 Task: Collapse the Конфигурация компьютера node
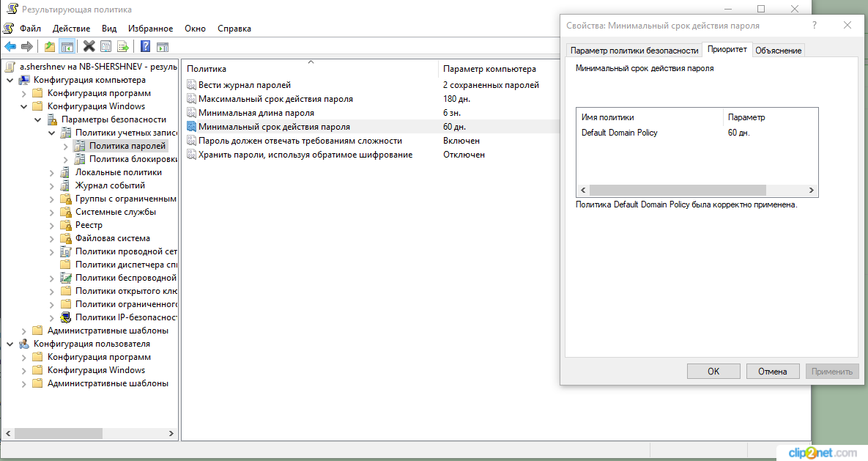[10, 81]
